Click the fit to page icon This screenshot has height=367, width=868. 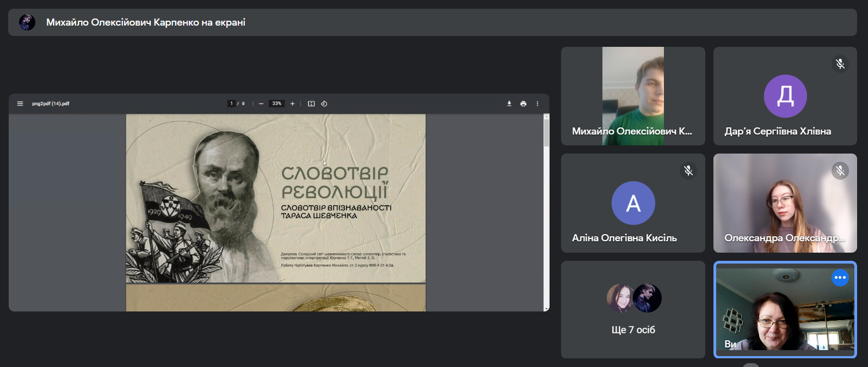coord(311,103)
